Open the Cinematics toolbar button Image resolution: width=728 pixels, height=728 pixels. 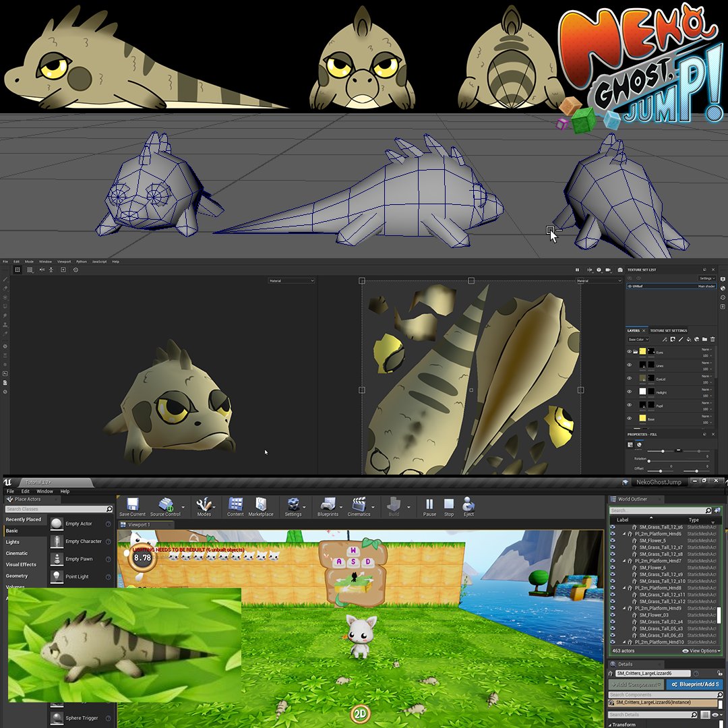[359, 506]
